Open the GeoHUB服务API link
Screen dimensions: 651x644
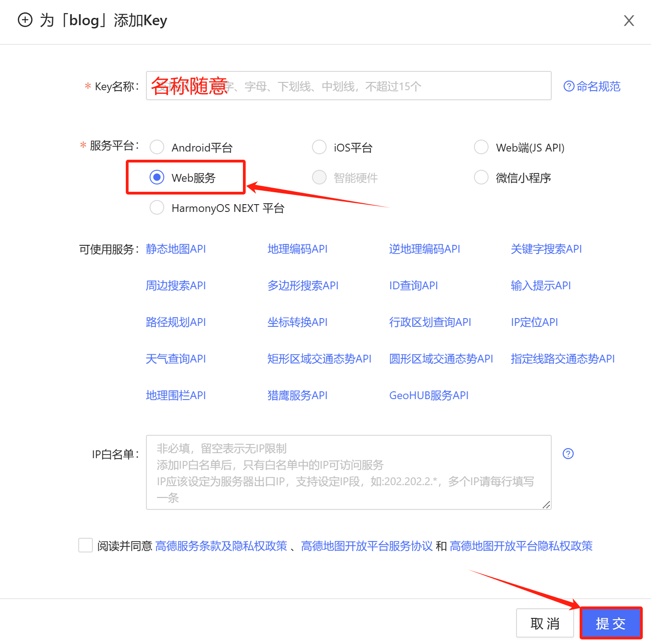click(429, 395)
